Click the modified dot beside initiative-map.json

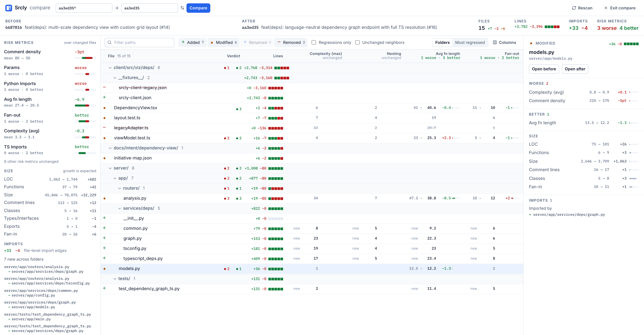coord(104,158)
